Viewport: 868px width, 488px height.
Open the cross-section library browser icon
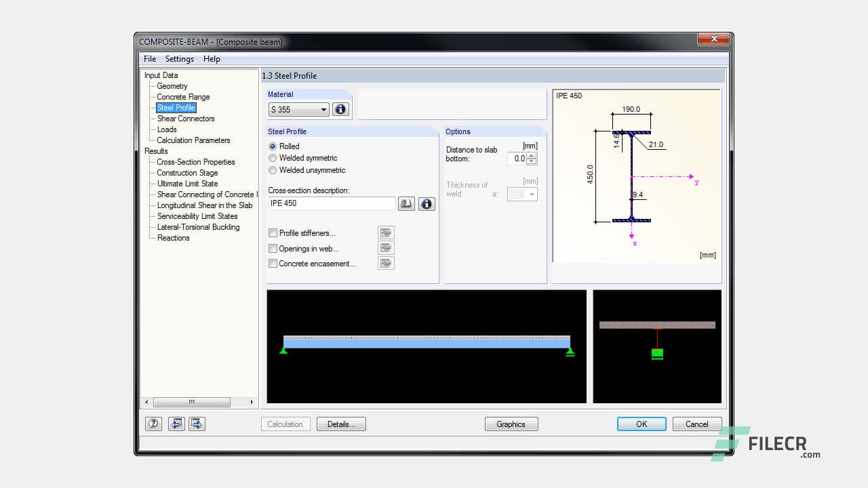pos(406,203)
